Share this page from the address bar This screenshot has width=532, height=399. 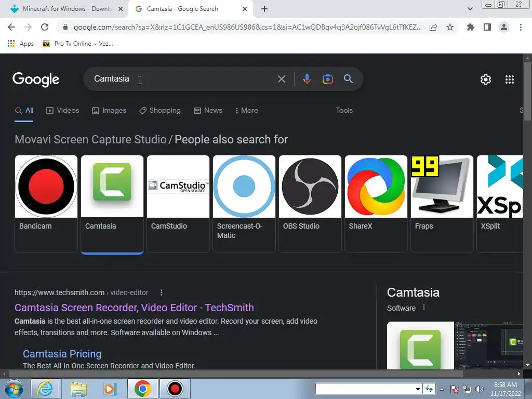pos(433,28)
